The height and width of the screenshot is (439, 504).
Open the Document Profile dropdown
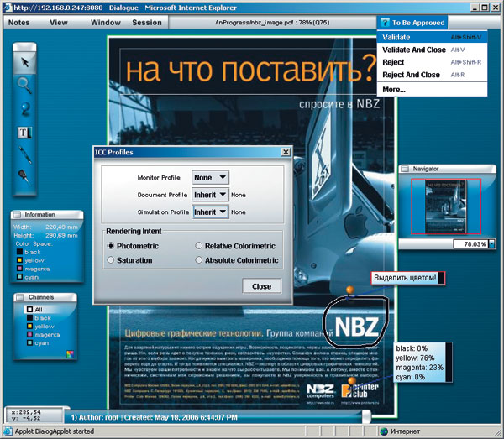[210, 195]
